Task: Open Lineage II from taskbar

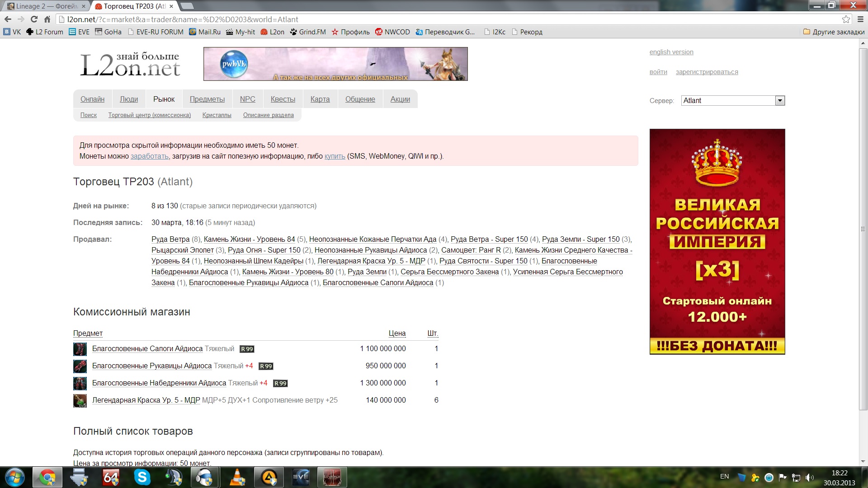Action: click(x=332, y=477)
